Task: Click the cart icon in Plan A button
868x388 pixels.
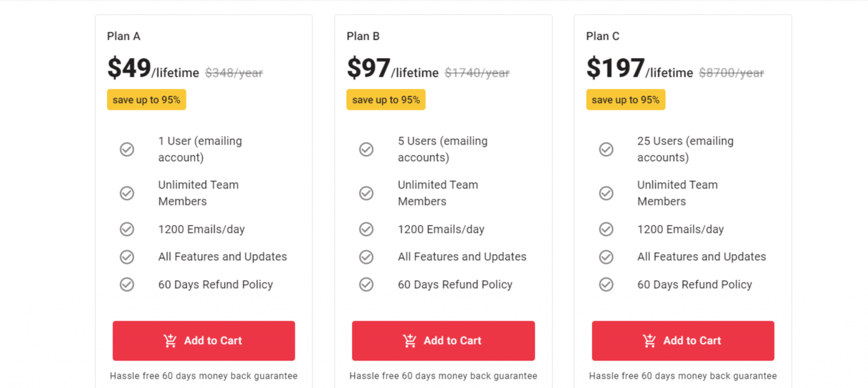Action: 170,341
